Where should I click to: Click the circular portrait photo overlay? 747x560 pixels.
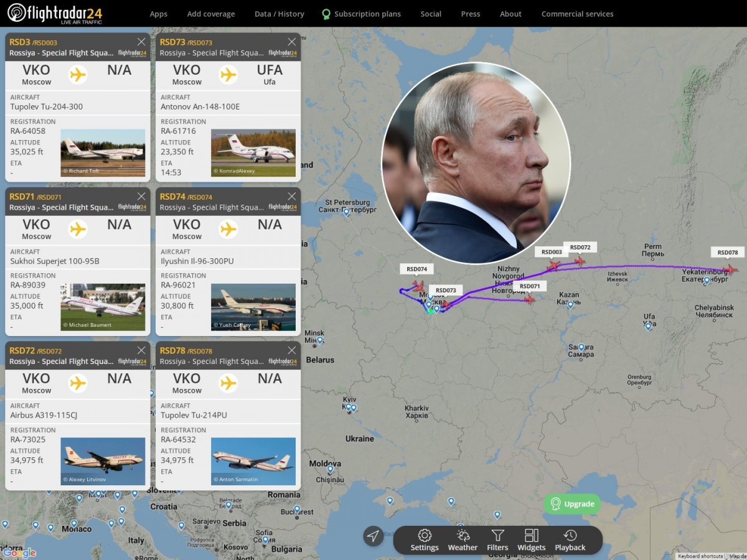(476, 163)
